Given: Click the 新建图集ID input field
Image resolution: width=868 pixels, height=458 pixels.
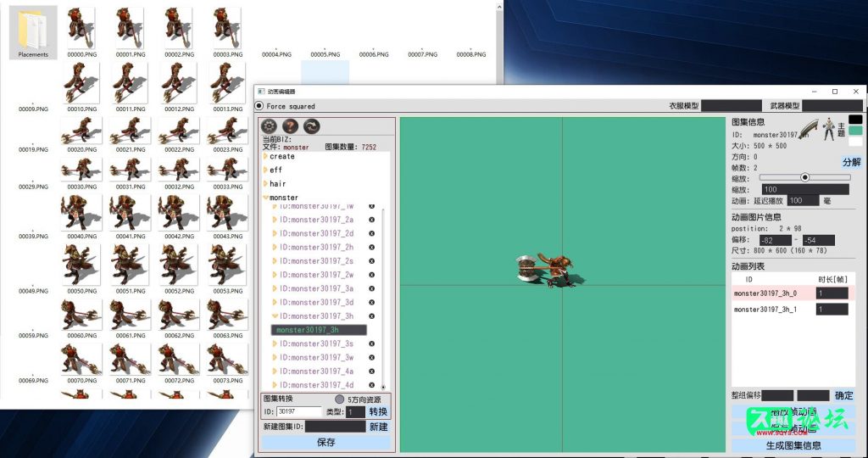Looking at the screenshot, I should tap(336, 427).
